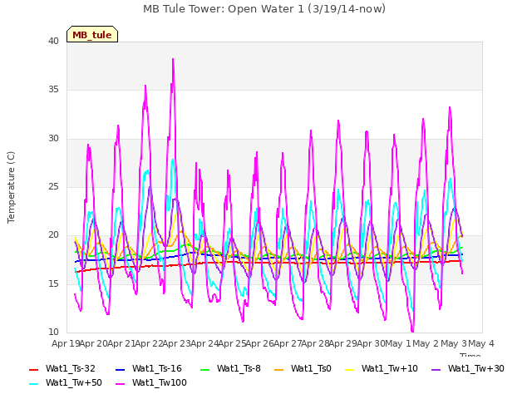Click the 35 y-axis tick label
Image resolution: width=532 pixels, height=399 pixels.
pos(53,90)
